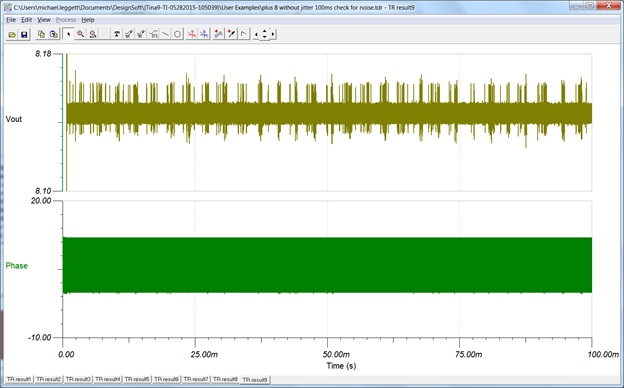Switch to the TR result5 tab

[x=137, y=379]
